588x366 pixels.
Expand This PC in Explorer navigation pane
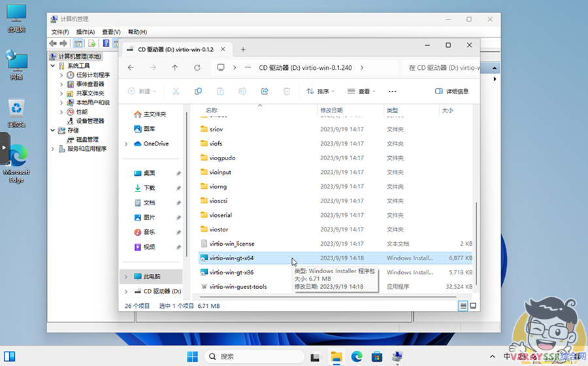coord(126,276)
